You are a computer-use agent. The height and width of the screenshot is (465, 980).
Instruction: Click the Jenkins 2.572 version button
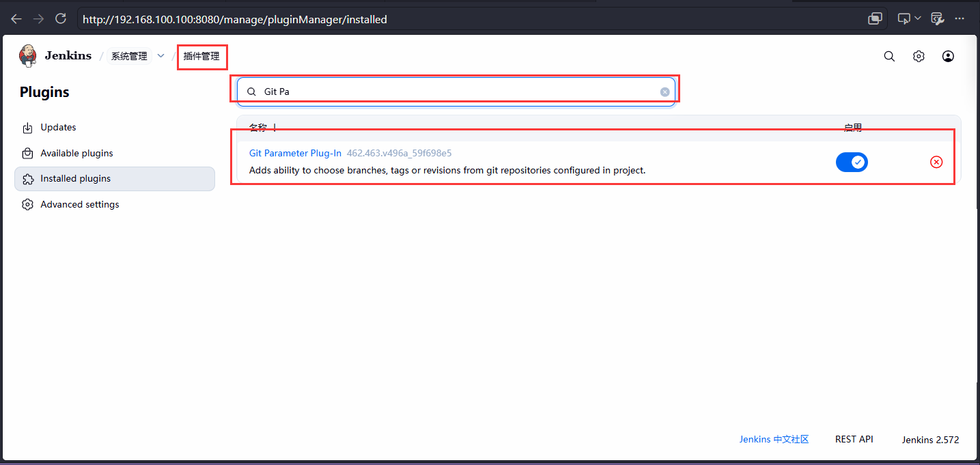click(x=930, y=440)
